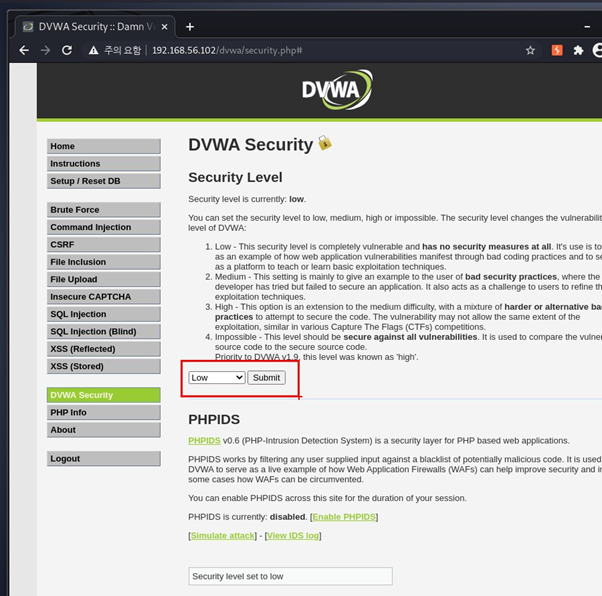Open a new tab with the plus button
The image size is (602, 596).
pos(190,27)
